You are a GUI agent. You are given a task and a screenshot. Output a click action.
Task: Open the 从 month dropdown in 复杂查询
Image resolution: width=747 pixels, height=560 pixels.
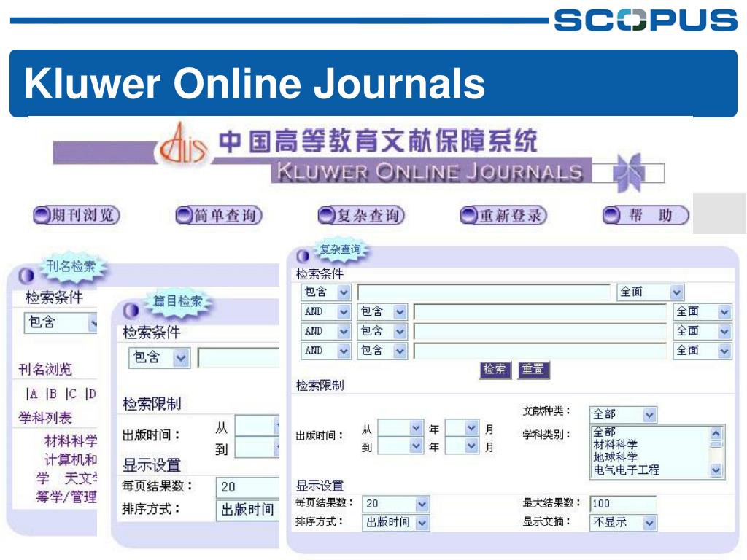coord(462,428)
